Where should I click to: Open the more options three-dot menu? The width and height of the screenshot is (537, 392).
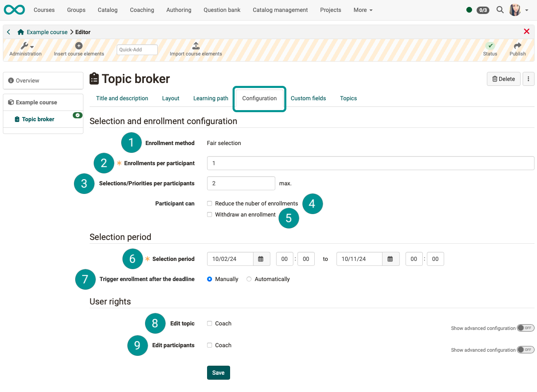pyautogui.click(x=528, y=79)
